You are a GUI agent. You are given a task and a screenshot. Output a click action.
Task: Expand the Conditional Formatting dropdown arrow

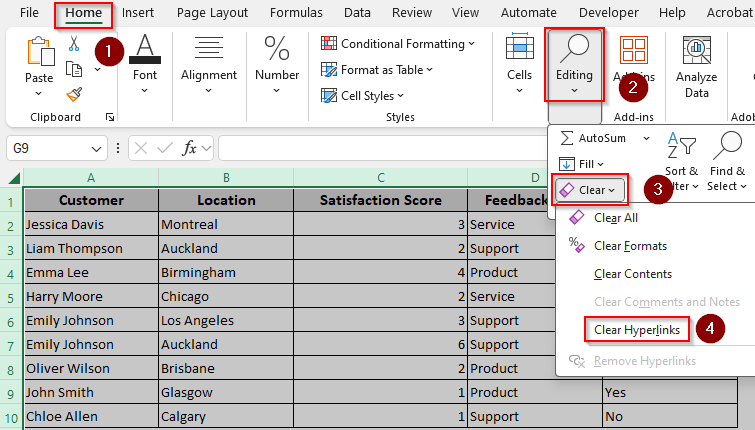(x=471, y=44)
